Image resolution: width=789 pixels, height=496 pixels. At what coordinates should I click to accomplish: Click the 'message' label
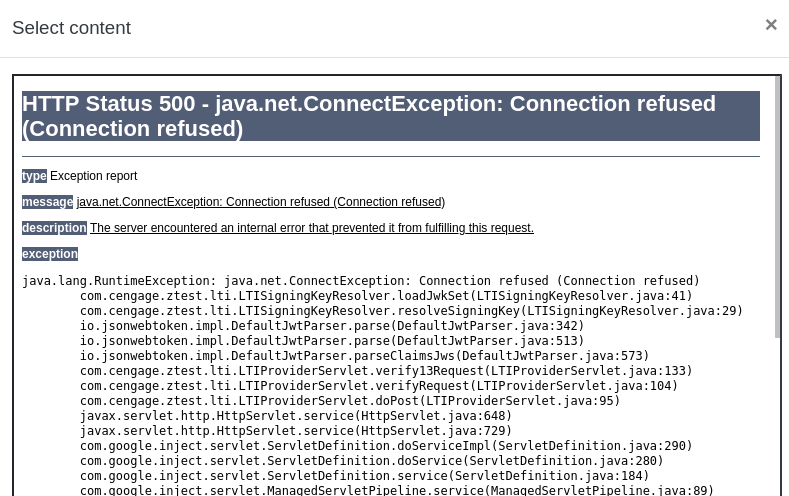click(47, 202)
